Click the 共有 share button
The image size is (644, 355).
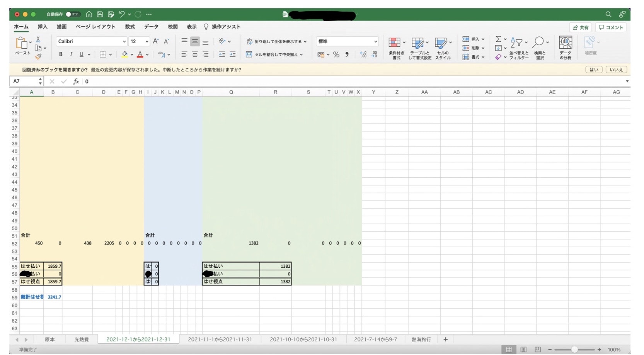(581, 27)
